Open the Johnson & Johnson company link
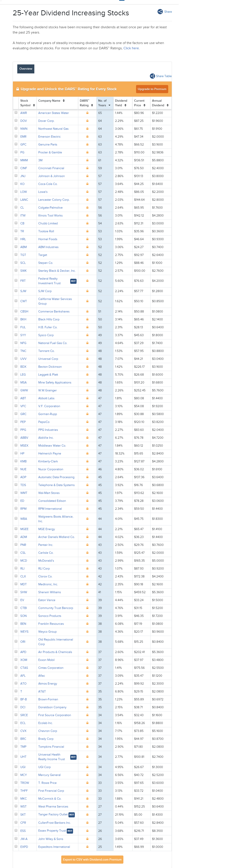252x868 pixels. [51, 176]
